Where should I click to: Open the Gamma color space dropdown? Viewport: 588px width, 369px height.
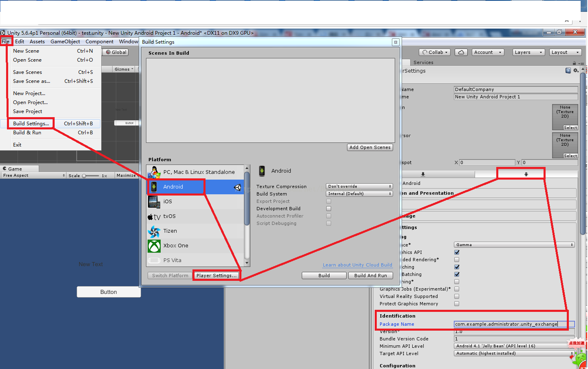coord(514,245)
